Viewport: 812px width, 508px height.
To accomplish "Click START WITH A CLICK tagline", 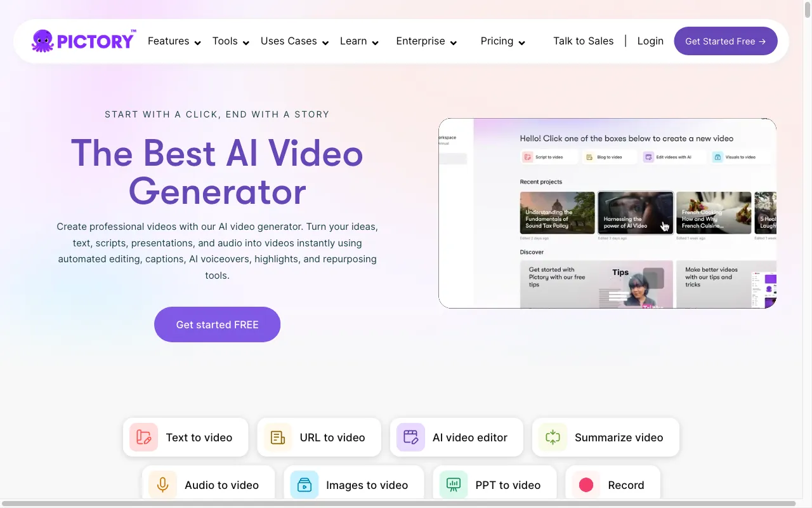I will tap(217, 114).
